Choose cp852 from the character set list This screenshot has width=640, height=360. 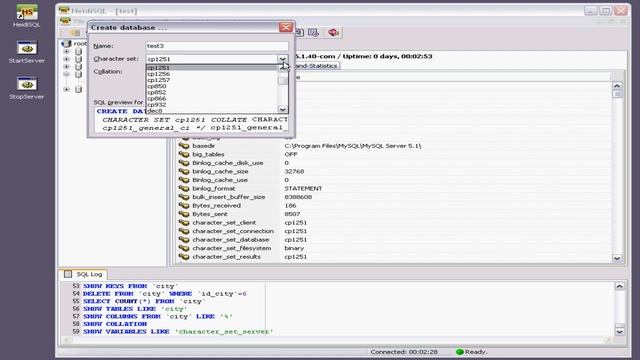212,92
